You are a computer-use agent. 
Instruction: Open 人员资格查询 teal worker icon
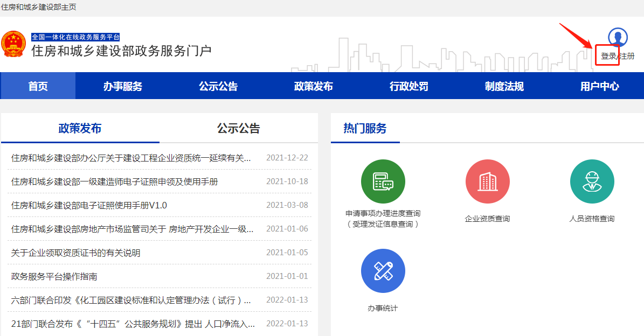coord(592,181)
